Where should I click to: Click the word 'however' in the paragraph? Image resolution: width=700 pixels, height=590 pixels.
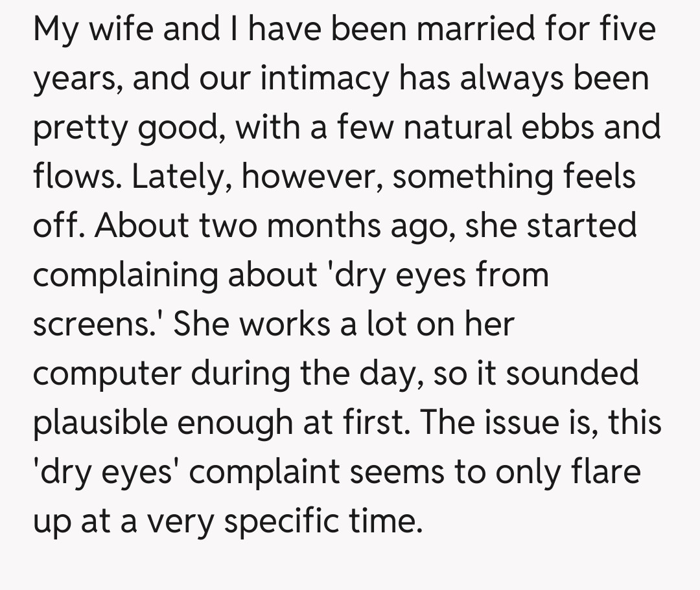[x=309, y=177]
